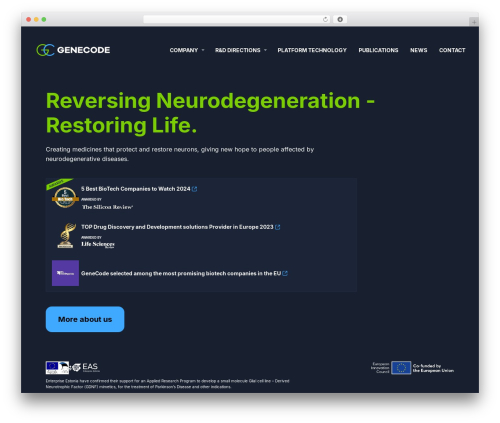The height and width of the screenshot is (423, 500).
Task: Click the golden DNA trophy award image
Action: coord(66,235)
